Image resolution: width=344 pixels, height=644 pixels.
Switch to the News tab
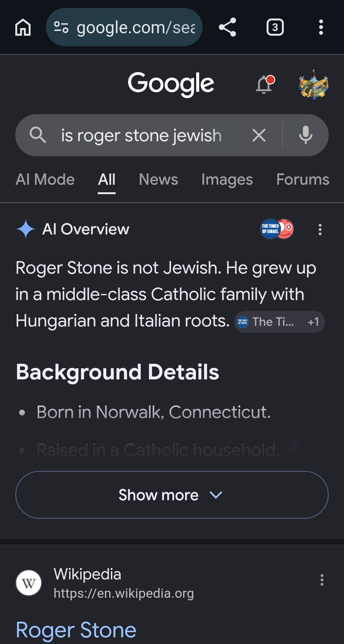click(x=159, y=179)
